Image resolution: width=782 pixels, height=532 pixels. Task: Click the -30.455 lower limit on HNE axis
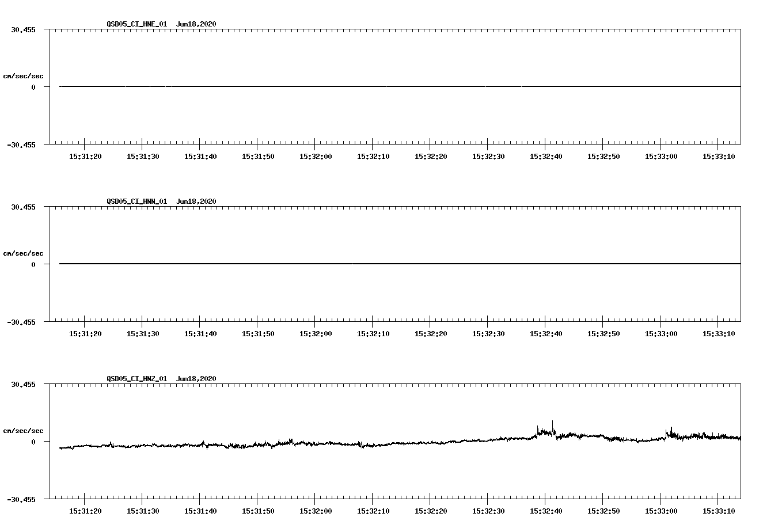21,145
